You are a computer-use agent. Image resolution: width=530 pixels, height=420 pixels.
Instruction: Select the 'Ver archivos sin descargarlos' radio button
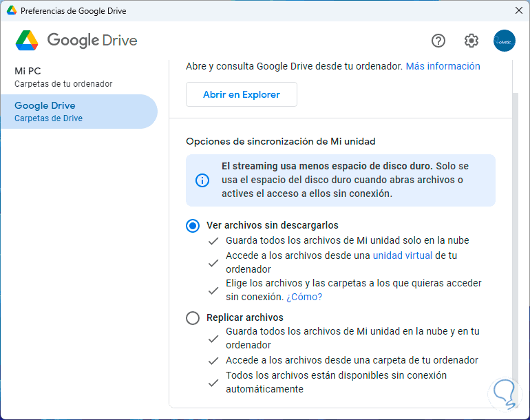click(193, 226)
